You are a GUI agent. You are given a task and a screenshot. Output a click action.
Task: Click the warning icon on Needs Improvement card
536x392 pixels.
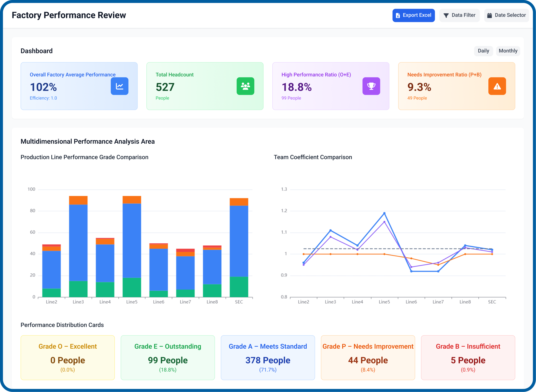(x=497, y=86)
